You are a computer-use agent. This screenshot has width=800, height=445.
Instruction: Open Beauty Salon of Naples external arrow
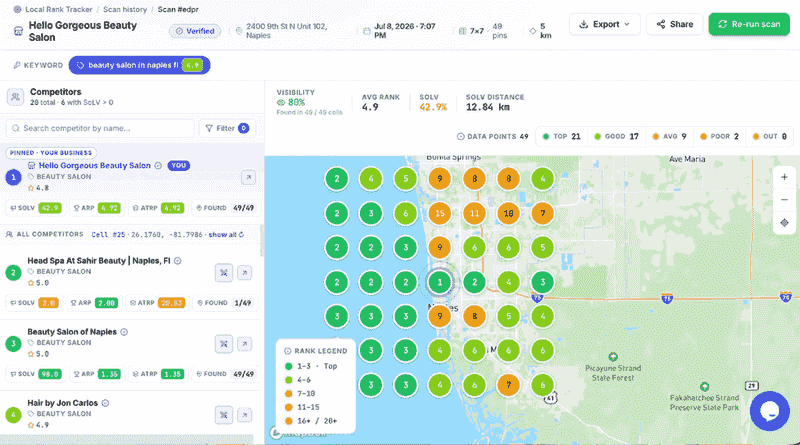click(x=245, y=344)
